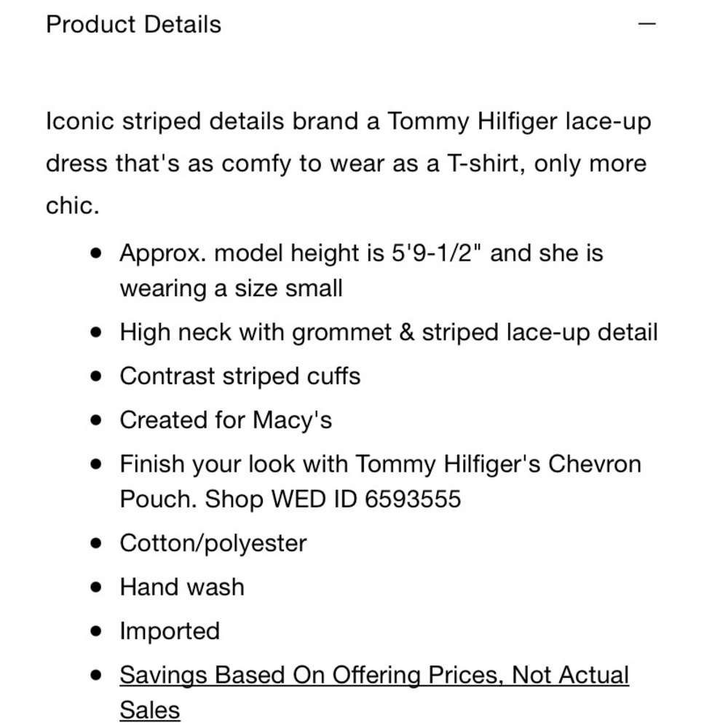Image resolution: width=728 pixels, height=728 pixels.
Task: Click the Created for Macy's bullet
Action: coord(226,420)
